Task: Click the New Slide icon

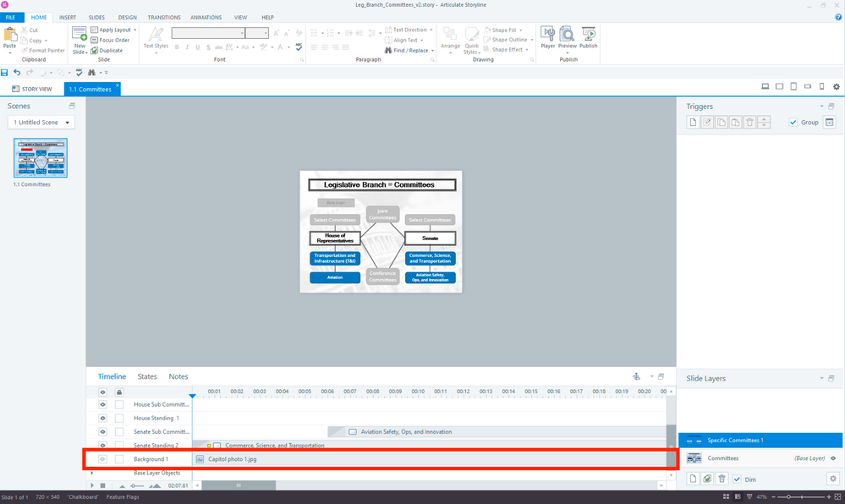Action: [80, 38]
